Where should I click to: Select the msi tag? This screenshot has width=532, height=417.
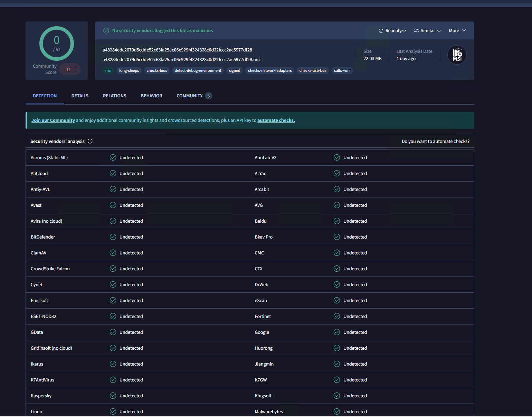tap(108, 70)
